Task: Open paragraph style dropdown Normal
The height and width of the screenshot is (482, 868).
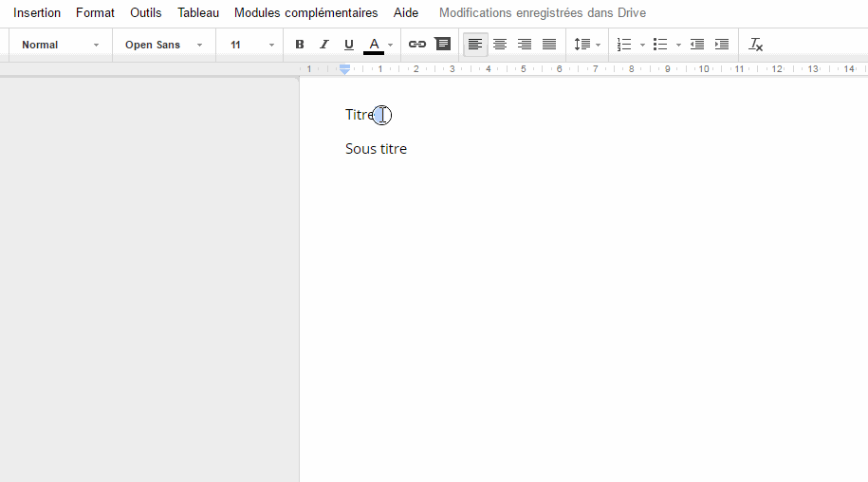Action: pos(61,45)
